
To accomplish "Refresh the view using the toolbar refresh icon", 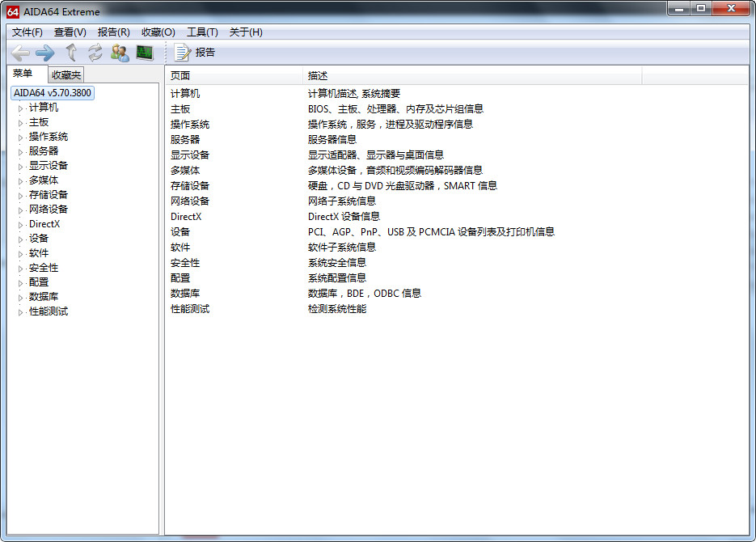I will pos(95,52).
